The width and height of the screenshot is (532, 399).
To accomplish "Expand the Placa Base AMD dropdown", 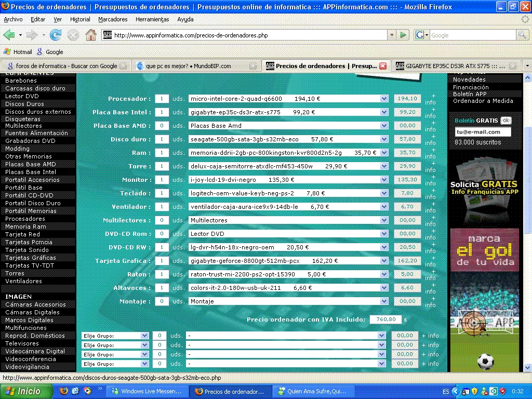I will (x=384, y=126).
